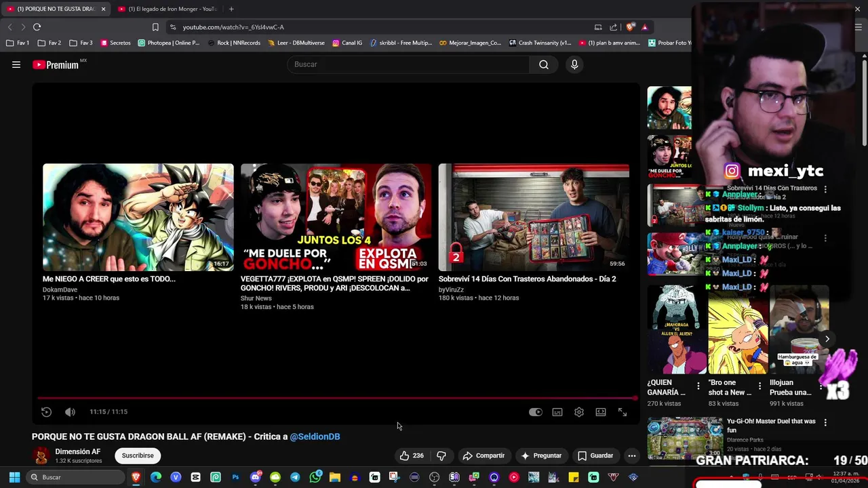This screenshot has height=488, width=868.
Task: Play Sobreviví 14 Días end-screen thumbnail
Action: (534, 217)
